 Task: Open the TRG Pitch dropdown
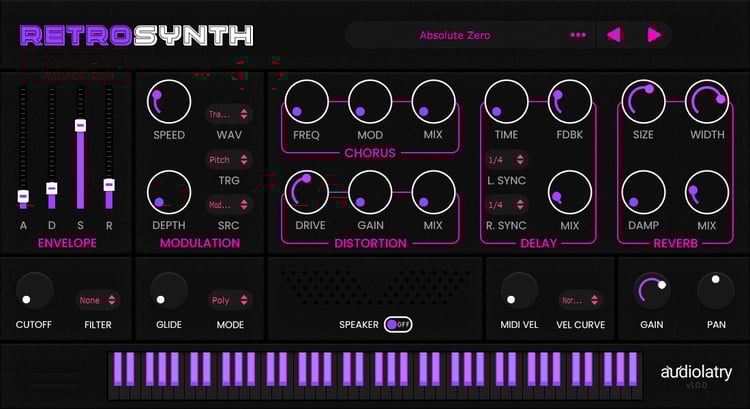[229, 159]
